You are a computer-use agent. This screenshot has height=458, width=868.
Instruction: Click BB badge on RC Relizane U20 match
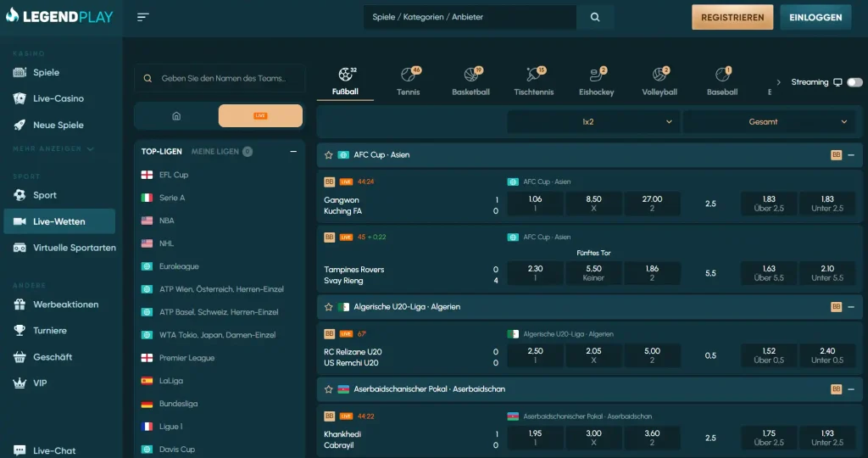coord(329,334)
